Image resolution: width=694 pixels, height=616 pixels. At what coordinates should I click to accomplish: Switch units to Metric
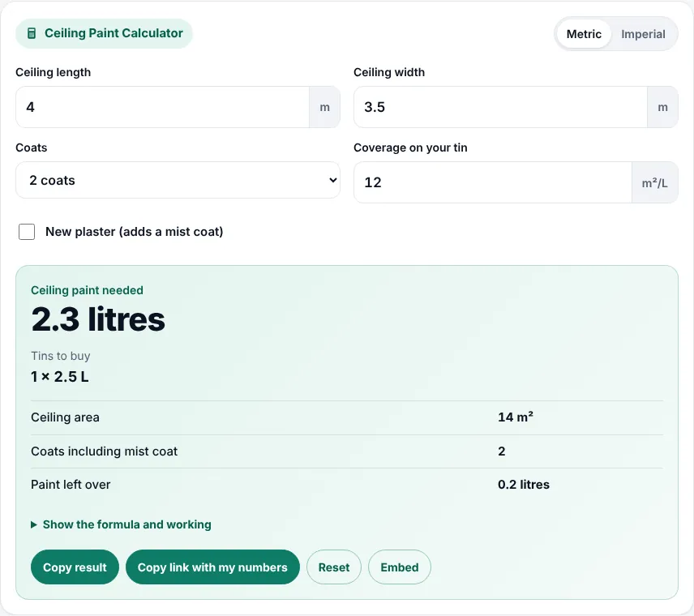[584, 34]
